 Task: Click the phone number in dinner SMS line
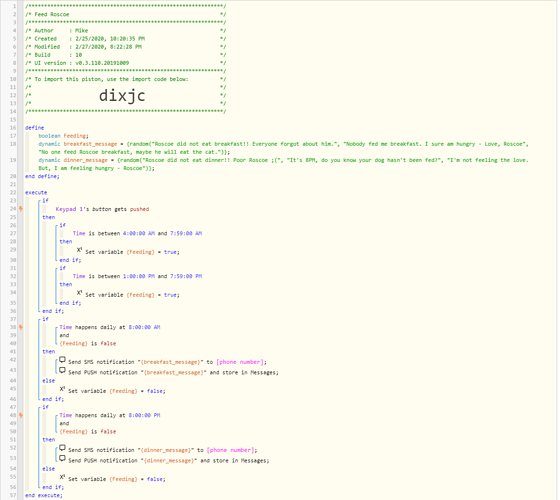point(230,450)
